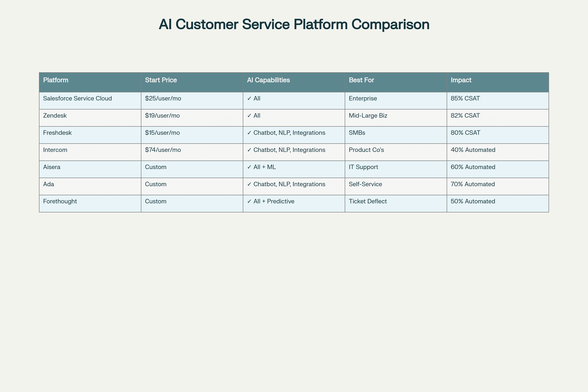Click the '82% CSAT' cell
This screenshot has height=392, width=588.
pyautogui.click(x=498, y=118)
